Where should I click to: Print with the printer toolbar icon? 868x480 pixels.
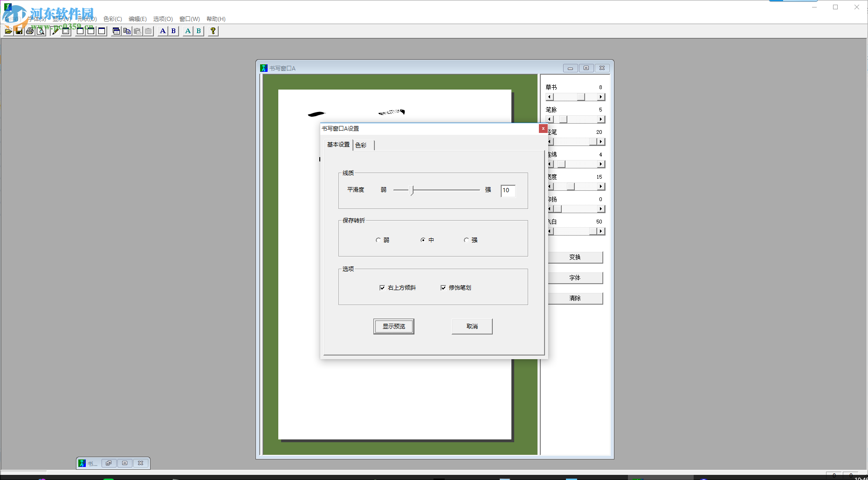click(30, 31)
